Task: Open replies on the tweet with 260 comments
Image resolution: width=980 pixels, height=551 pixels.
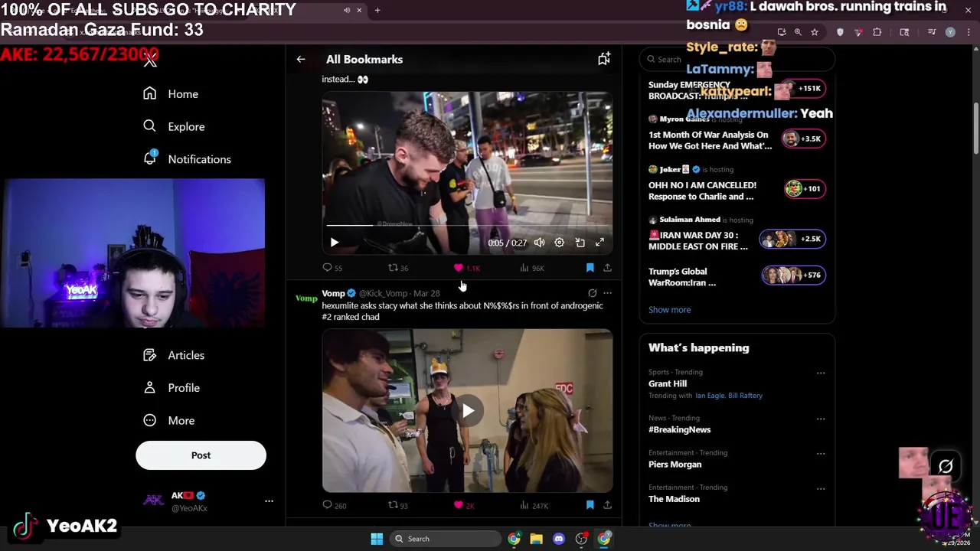Action: 334,505
